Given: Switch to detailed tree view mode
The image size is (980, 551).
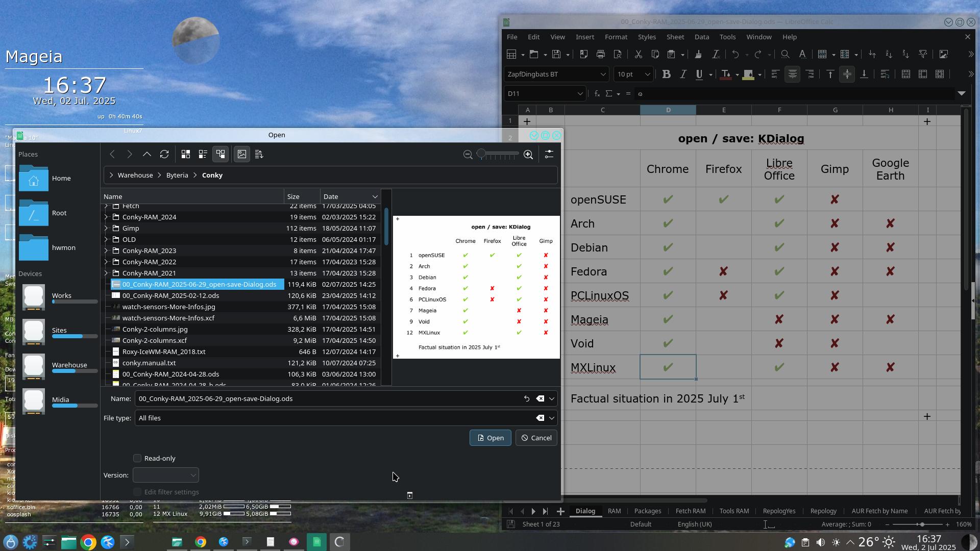Looking at the screenshot, I should pos(220,154).
